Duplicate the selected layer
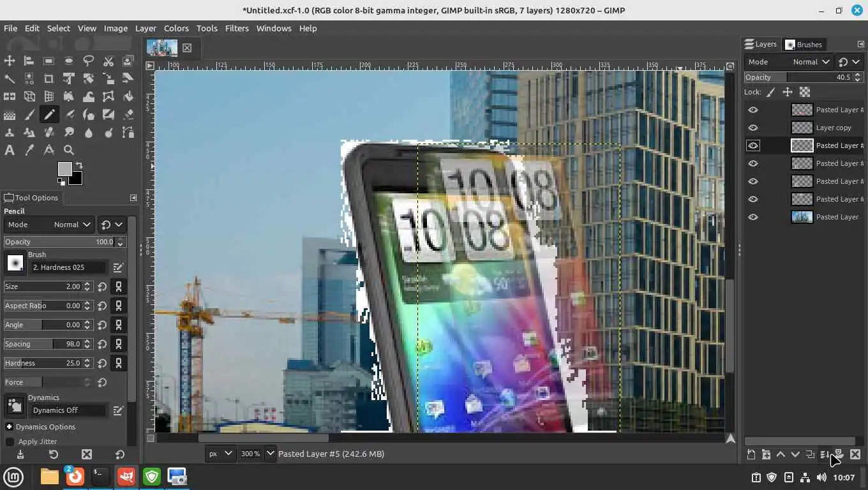 coord(810,454)
